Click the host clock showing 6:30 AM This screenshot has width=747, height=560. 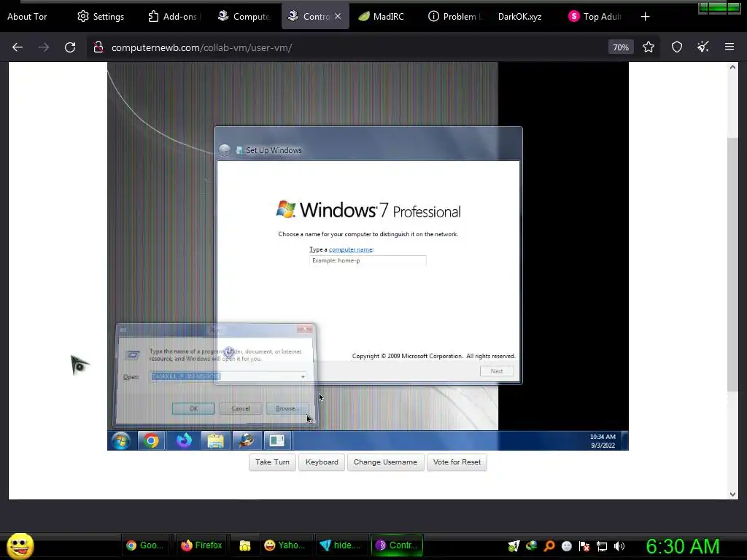(x=682, y=546)
